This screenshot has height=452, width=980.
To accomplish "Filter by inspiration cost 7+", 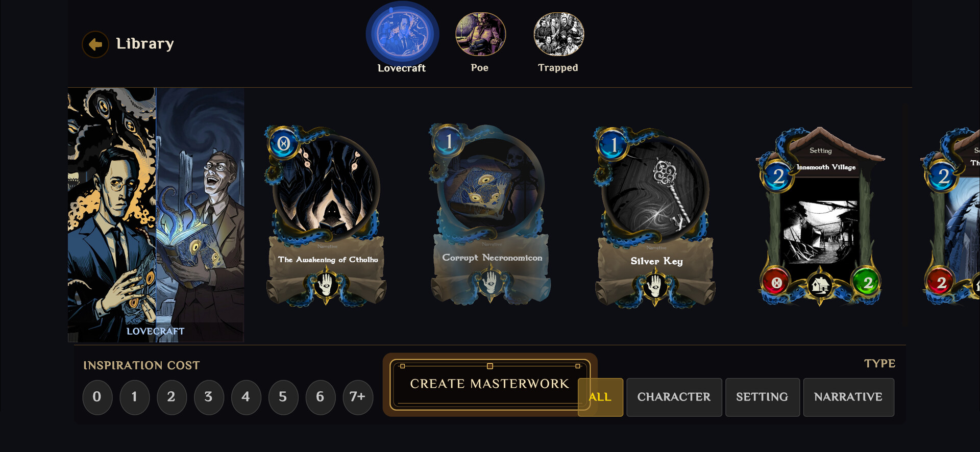I will click(358, 397).
